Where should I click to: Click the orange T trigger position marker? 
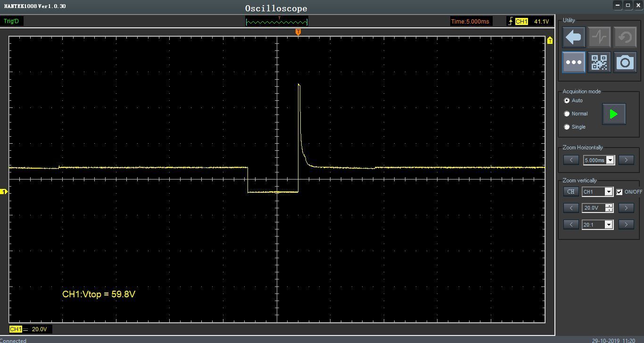click(298, 32)
